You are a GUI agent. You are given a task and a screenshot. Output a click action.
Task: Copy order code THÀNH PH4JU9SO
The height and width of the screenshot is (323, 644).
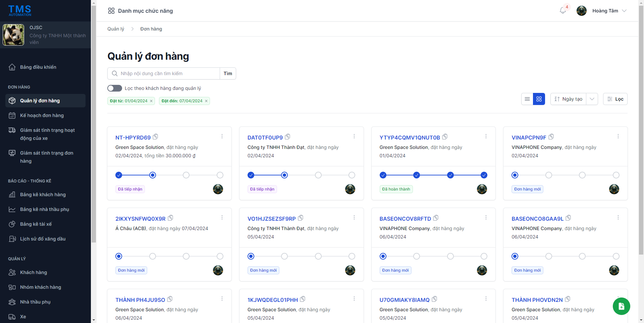[x=170, y=299]
